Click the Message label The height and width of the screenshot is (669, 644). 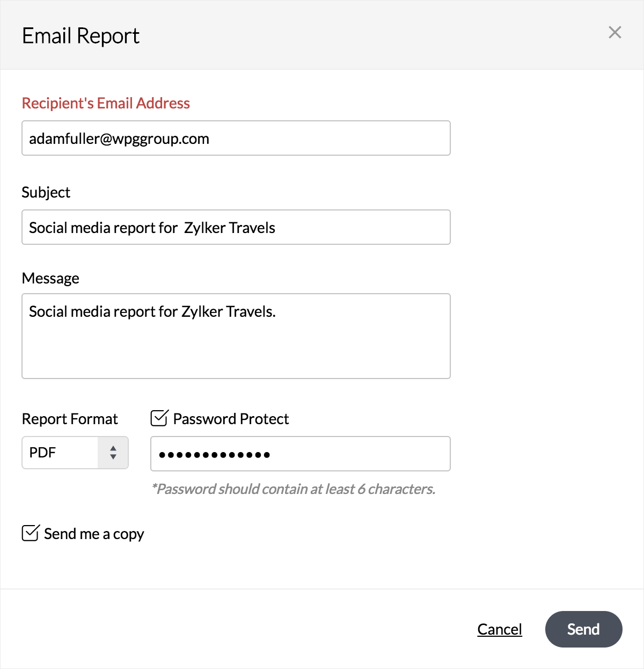click(x=50, y=278)
